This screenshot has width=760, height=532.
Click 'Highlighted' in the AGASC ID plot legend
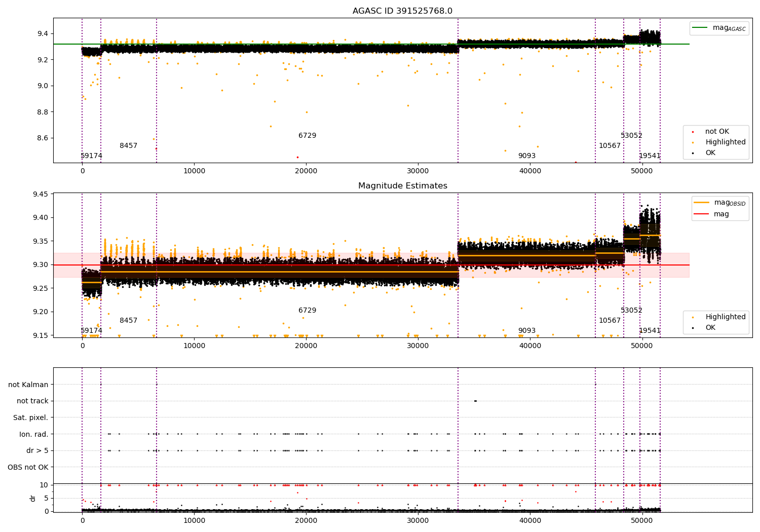click(726, 142)
